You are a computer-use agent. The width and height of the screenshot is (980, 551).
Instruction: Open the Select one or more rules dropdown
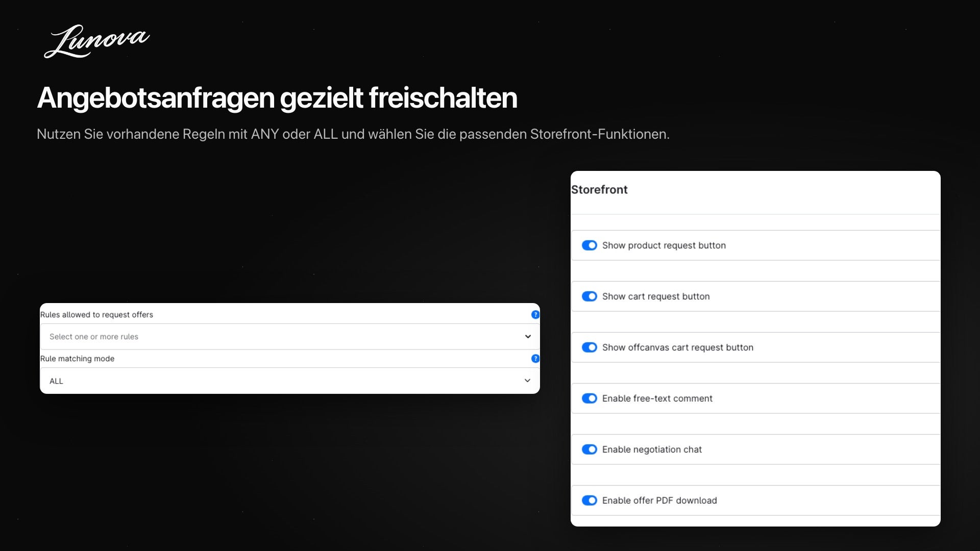290,337
